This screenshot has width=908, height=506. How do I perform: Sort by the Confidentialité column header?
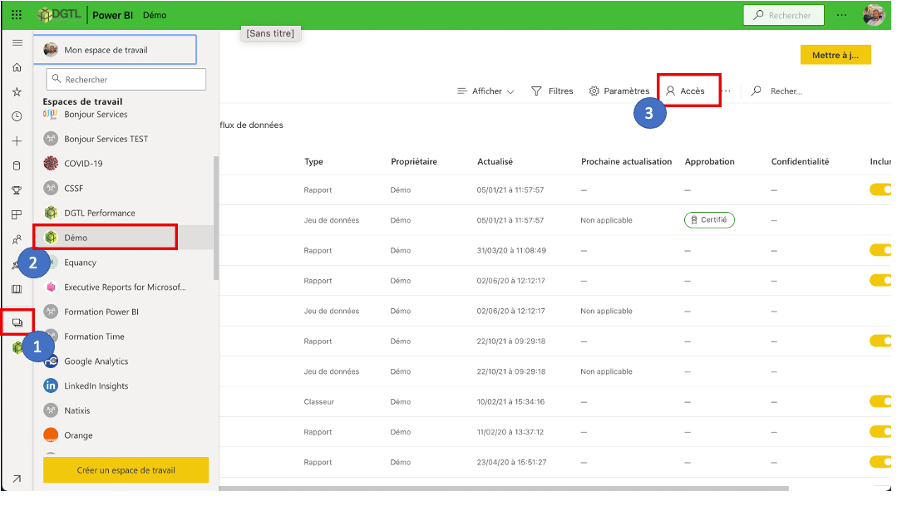[x=800, y=162]
